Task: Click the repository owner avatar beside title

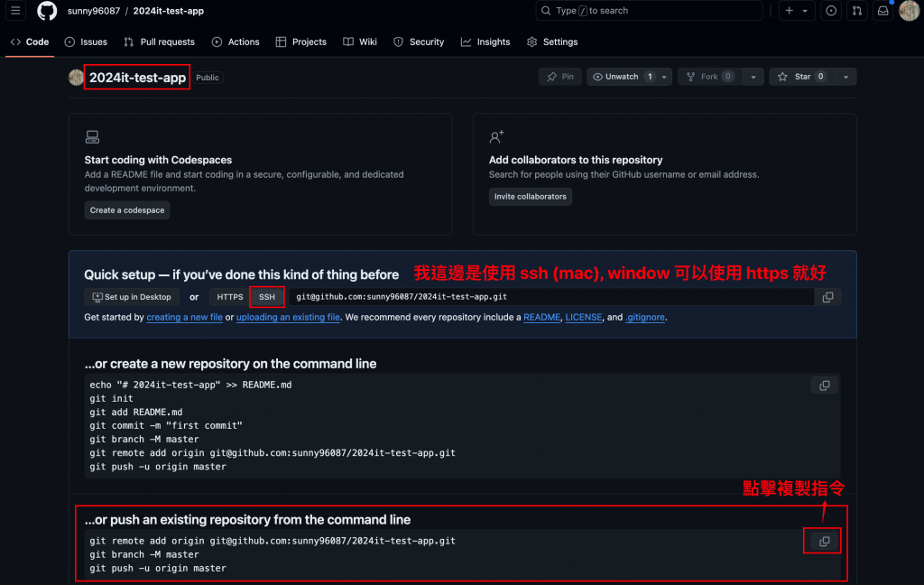Action: point(76,78)
